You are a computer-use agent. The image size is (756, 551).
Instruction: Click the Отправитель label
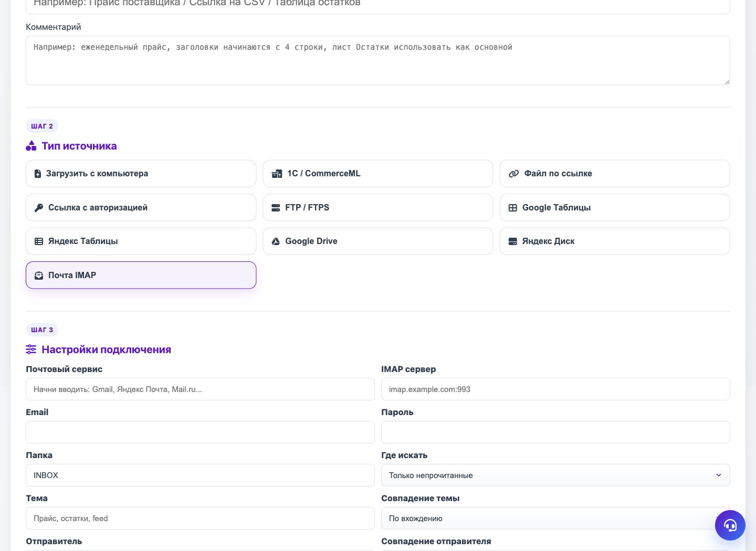[x=54, y=541]
